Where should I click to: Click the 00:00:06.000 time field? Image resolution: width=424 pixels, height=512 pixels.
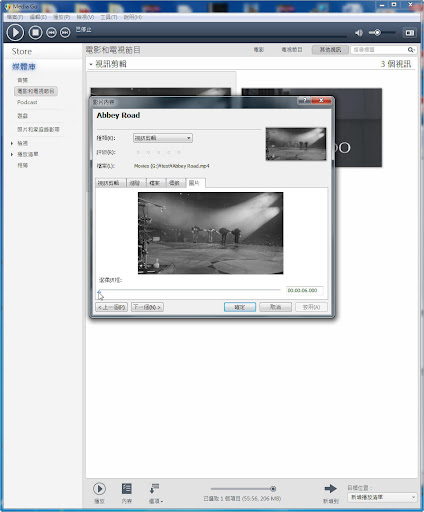tap(304, 290)
